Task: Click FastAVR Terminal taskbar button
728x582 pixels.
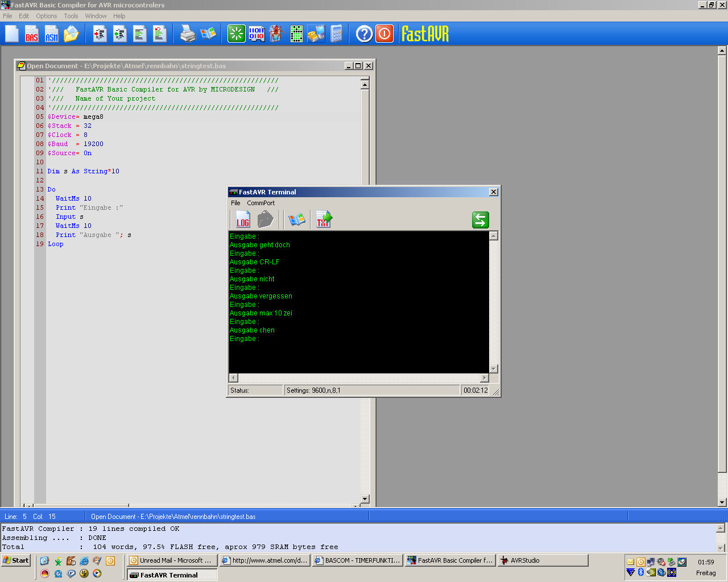Action: pos(172,575)
